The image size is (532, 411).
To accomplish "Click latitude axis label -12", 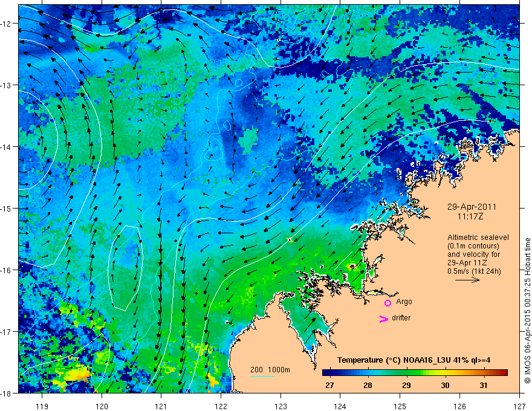I will tap(7, 24).
